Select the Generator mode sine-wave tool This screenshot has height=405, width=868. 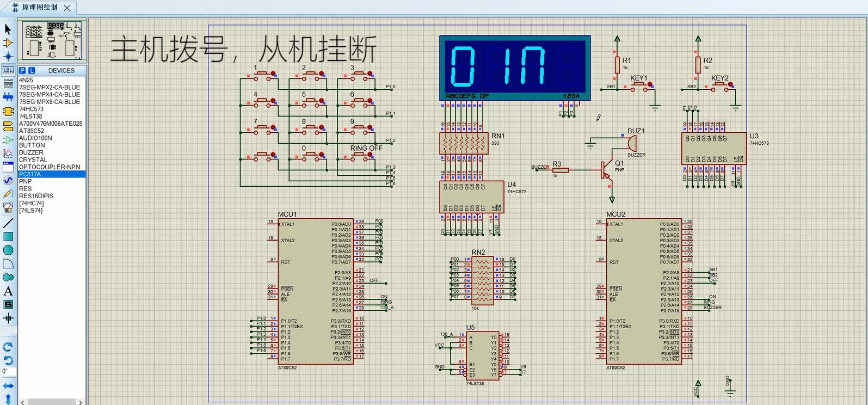pos(8,181)
